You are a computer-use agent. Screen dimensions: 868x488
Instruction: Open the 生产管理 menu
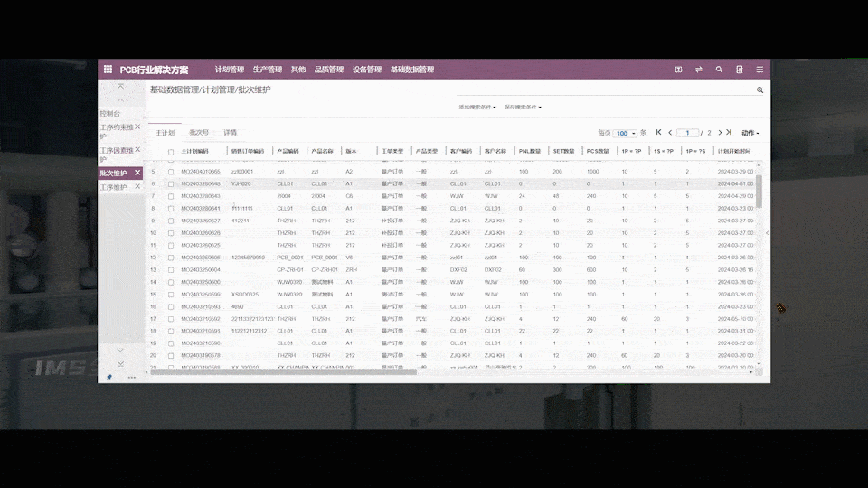[268, 70]
